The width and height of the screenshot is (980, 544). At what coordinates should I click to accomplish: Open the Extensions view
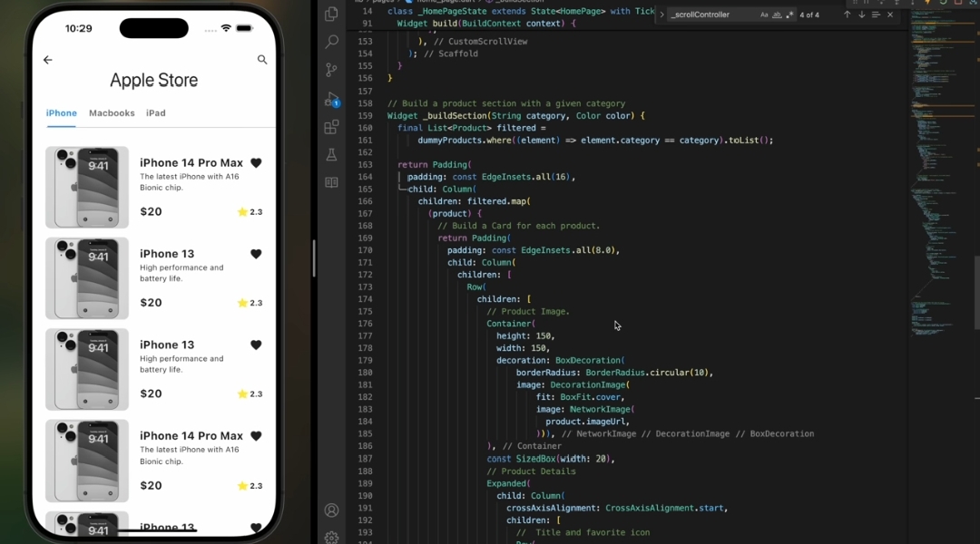[331, 128]
